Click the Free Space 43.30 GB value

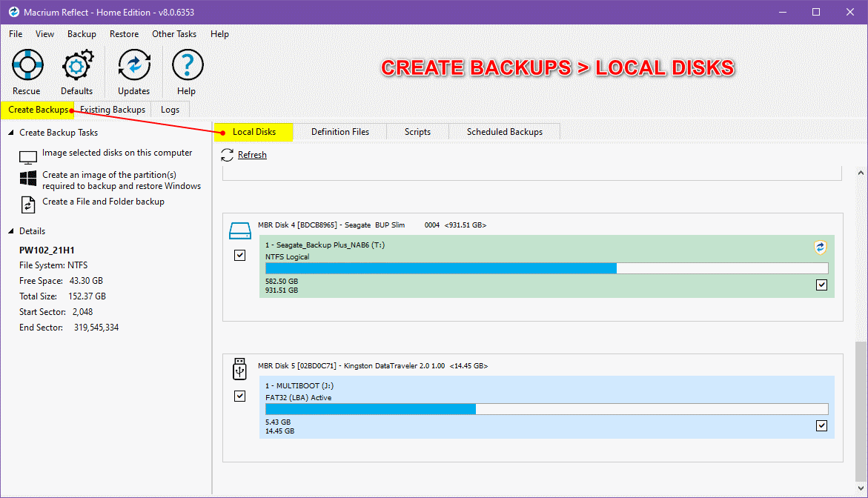click(x=87, y=281)
